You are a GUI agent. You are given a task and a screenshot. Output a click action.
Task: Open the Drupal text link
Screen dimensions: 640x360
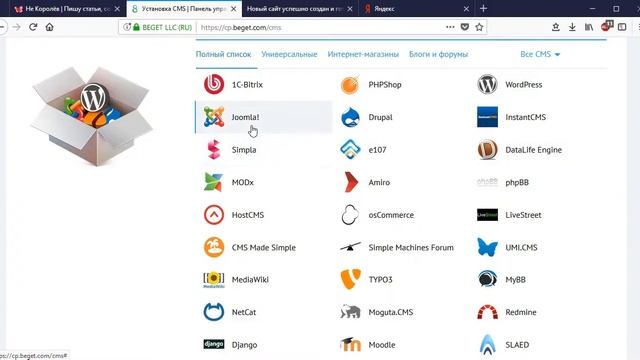(380, 117)
